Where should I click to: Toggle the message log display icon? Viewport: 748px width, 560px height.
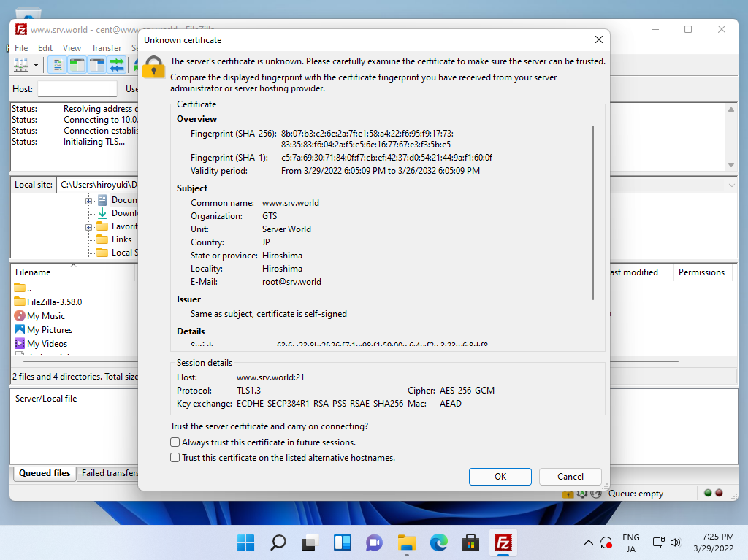pyautogui.click(x=57, y=65)
